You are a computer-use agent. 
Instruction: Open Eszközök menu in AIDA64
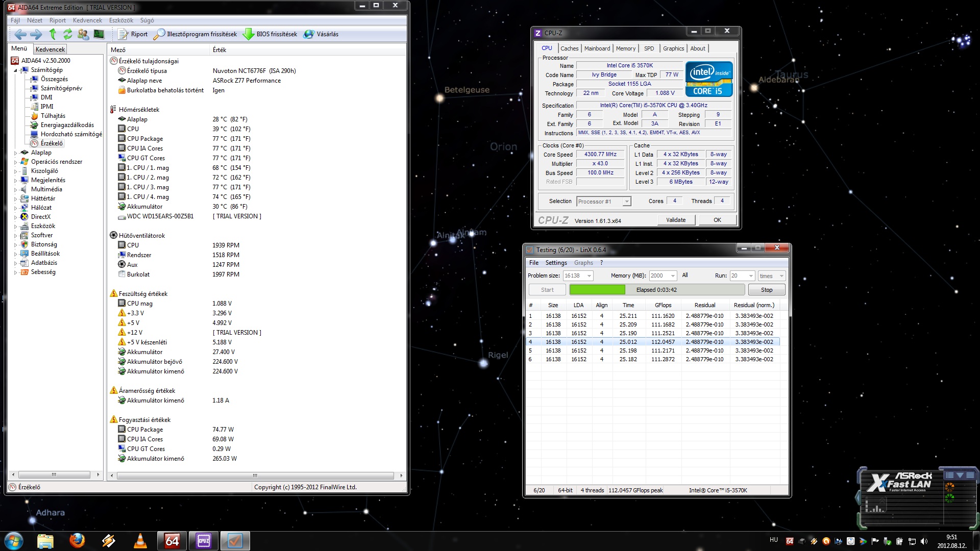121,20
